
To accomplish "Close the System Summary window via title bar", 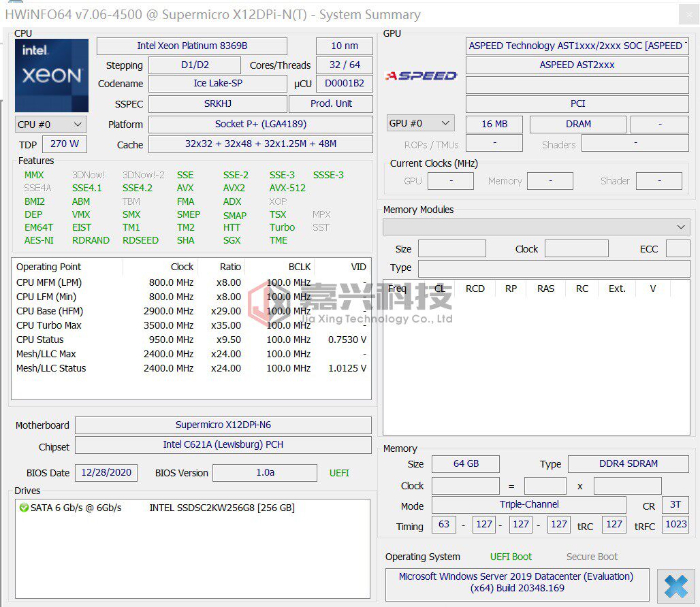I will (x=689, y=15).
